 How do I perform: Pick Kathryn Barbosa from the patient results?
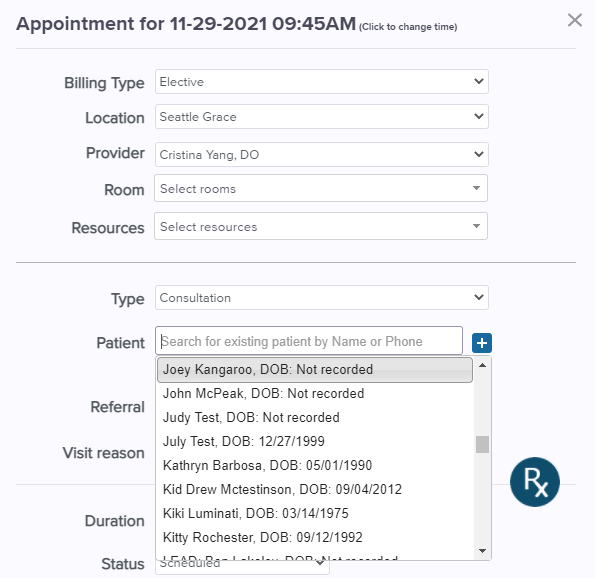coord(315,465)
